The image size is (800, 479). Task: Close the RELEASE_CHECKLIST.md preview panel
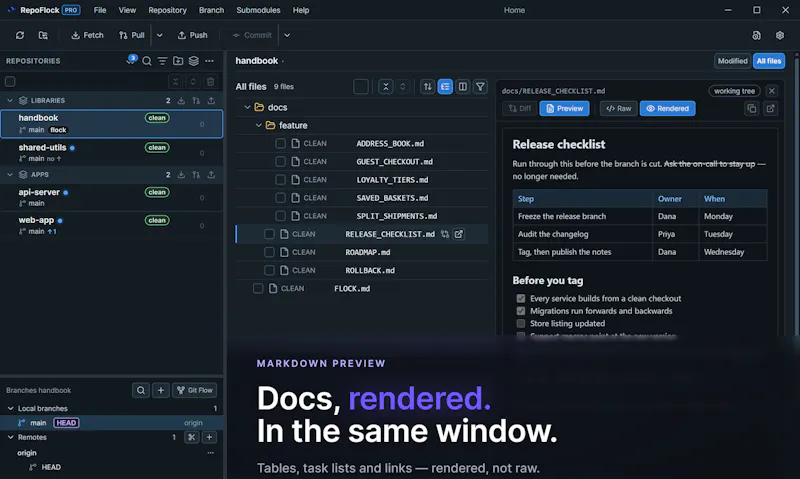[x=771, y=91]
